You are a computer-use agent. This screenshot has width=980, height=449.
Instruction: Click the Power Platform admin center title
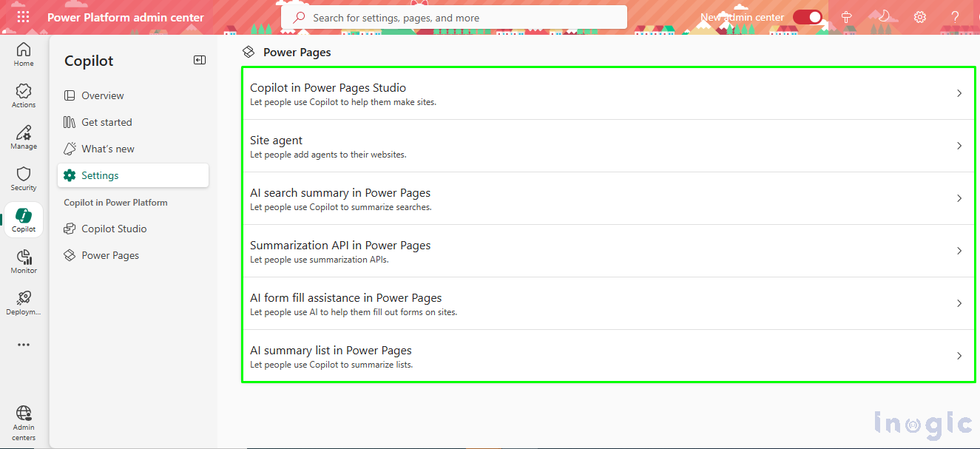click(126, 17)
